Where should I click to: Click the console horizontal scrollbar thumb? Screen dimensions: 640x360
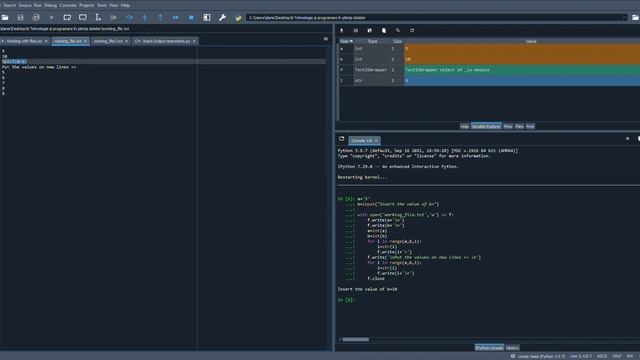click(356, 339)
